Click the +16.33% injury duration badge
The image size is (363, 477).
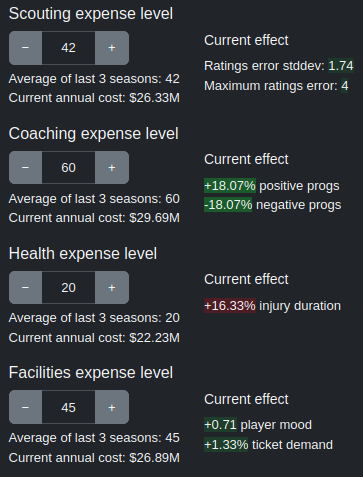230,306
